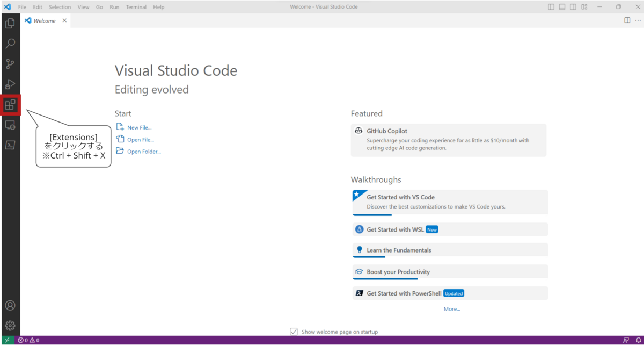Open the Remote Explorer view

coord(10,125)
